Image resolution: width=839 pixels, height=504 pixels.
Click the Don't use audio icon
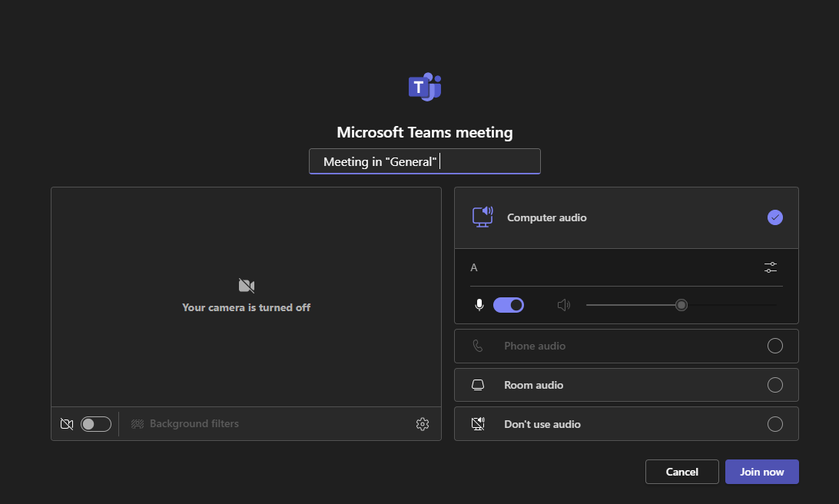click(478, 424)
